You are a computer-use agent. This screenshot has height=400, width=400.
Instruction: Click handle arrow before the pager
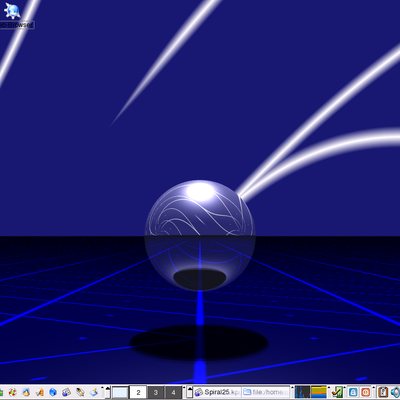coord(108,392)
